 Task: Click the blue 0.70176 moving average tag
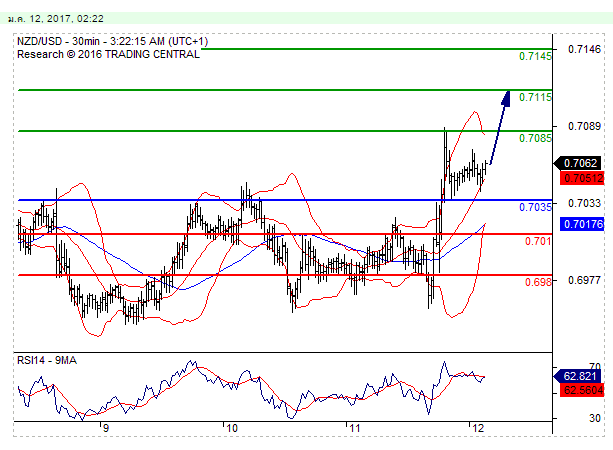point(583,224)
